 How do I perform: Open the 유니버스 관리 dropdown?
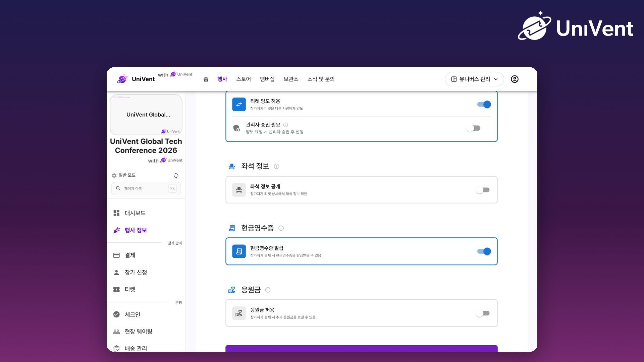point(474,79)
